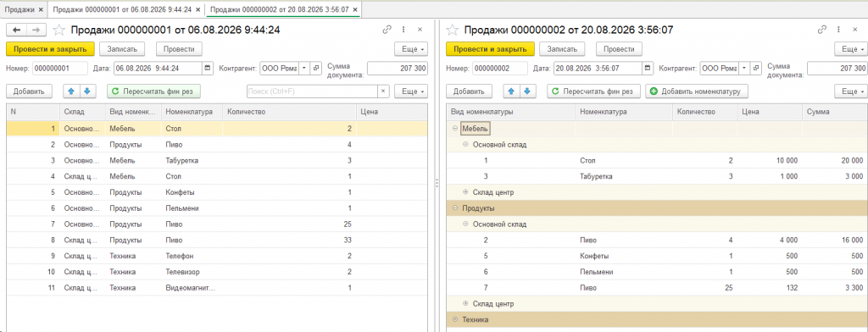Close tab Продажи 000000002 от 20.08.2026
Viewport: 868px width, 332px height.
coord(355,10)
